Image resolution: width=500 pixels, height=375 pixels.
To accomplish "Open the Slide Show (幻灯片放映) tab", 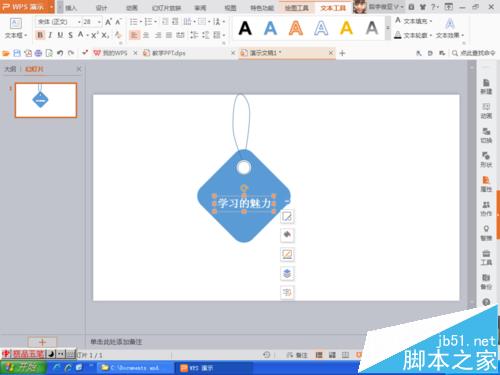I will (x=166, y=8).
